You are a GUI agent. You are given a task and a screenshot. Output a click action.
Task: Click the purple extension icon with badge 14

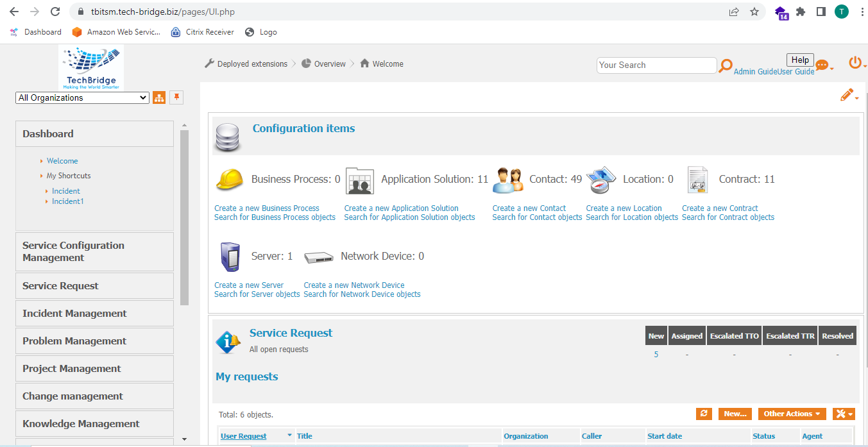[x=781, y=13]
